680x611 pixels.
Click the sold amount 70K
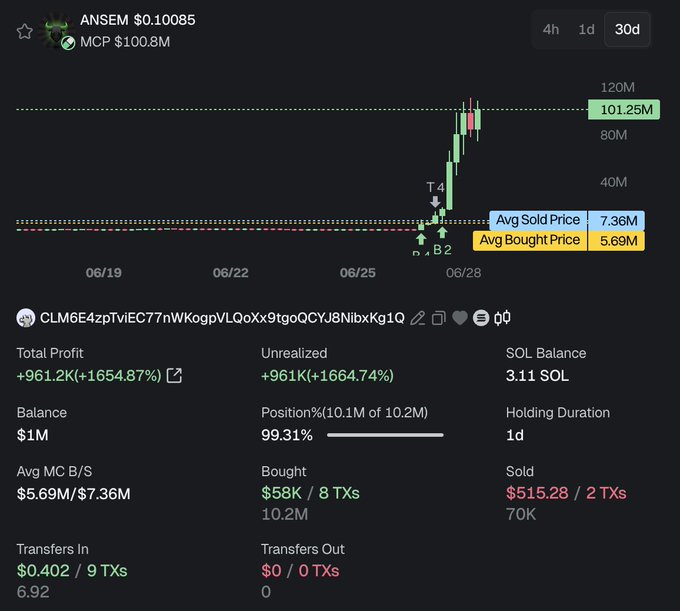tap(521, 514)
